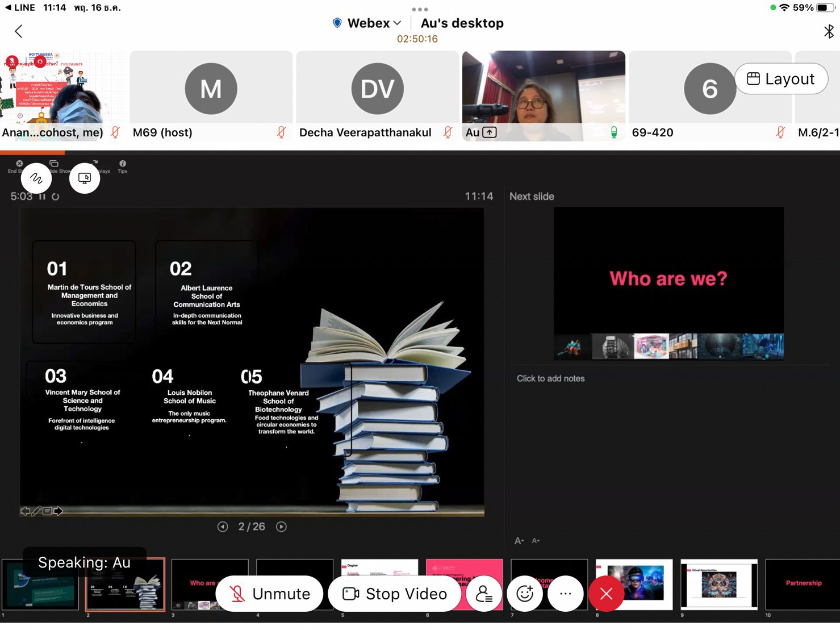The height and width of the screenshot is (630, 840).
Task: Open the annotation squiggle tool
Action: click(36, 178)
